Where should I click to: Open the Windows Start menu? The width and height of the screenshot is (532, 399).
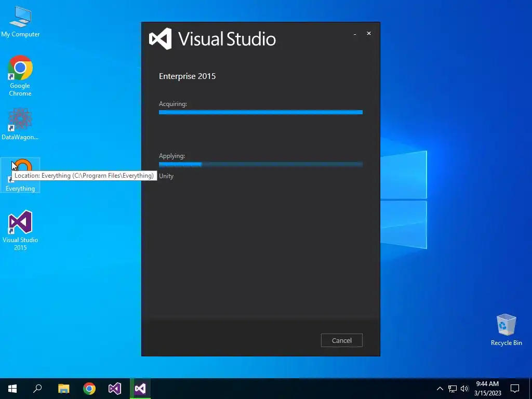pos(12,389)
